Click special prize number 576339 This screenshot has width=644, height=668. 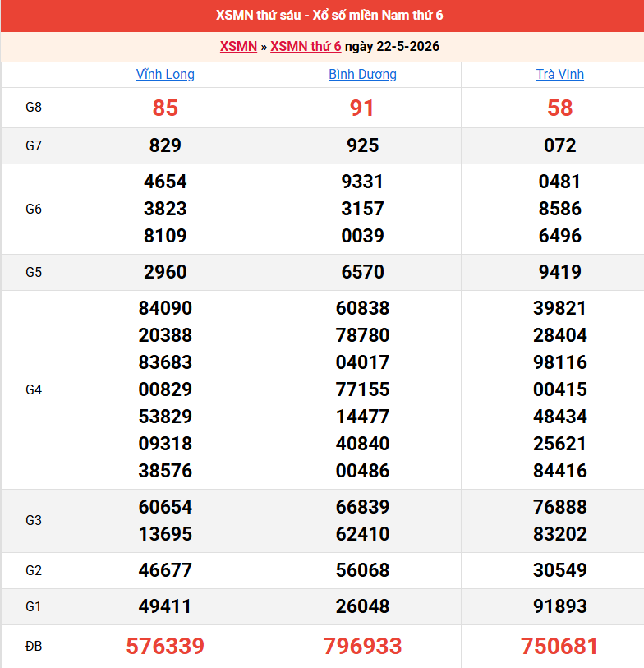[x=165, y=646]
